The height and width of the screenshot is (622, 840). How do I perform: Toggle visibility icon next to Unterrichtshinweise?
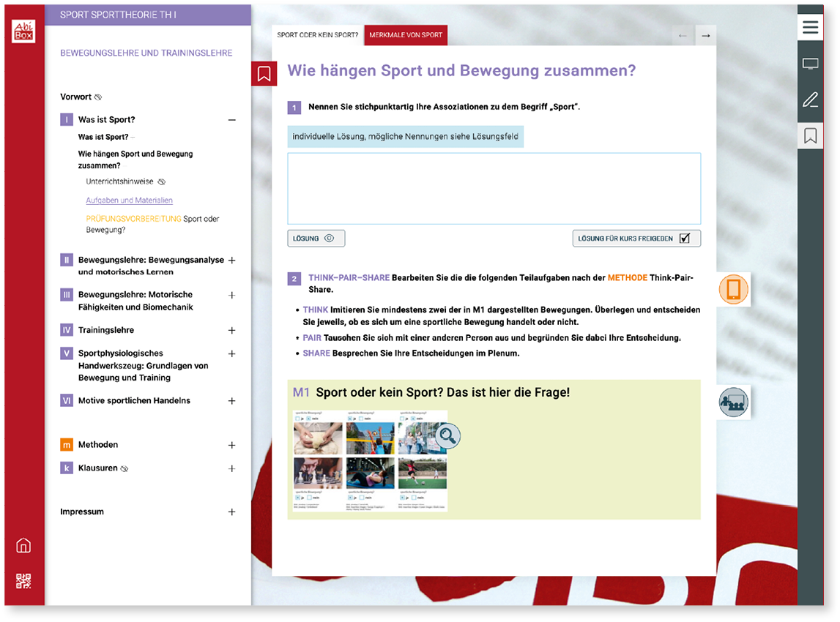(x=162, y=181)
